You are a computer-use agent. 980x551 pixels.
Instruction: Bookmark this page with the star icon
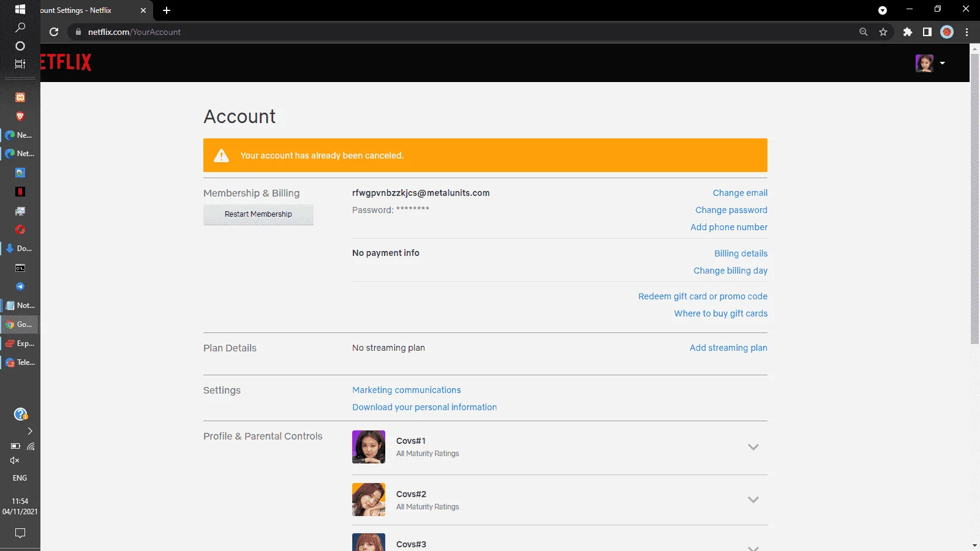pyautogui.click(x=883, y=32)
